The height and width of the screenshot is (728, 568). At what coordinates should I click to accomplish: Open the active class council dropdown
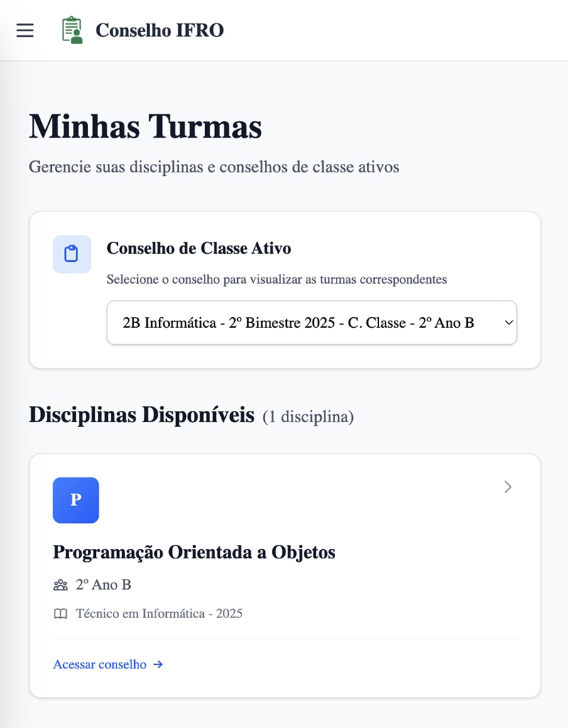pyautogui.click(x=312, y=323)
